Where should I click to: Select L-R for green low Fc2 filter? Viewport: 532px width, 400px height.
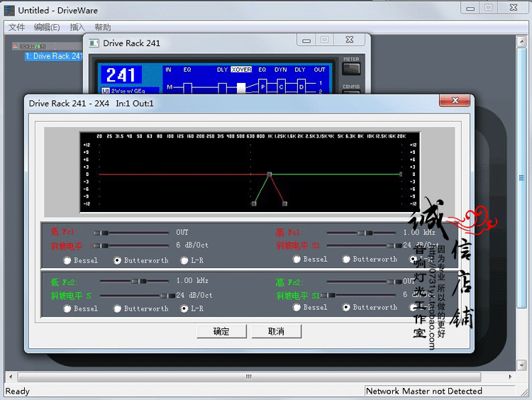(x=184, y=309)
